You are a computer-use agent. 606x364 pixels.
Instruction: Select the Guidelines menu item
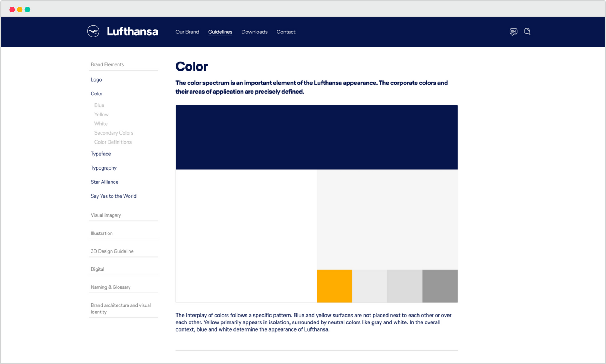[220, 32]
